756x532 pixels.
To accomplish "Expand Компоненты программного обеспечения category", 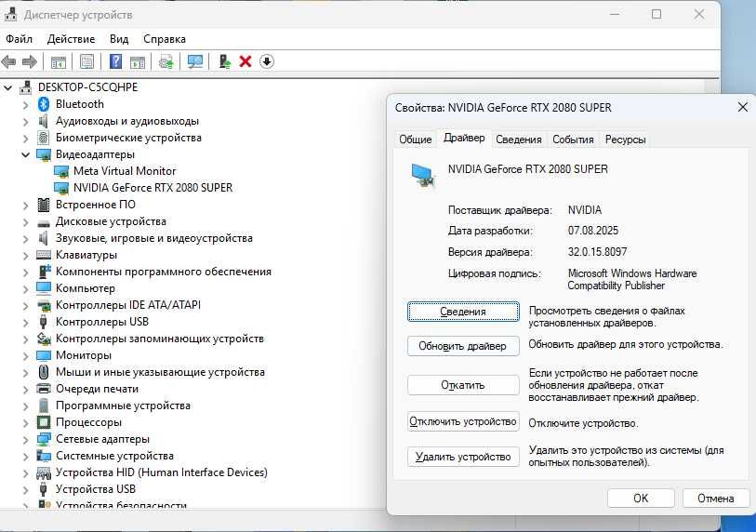I will [x=25, y=272].
